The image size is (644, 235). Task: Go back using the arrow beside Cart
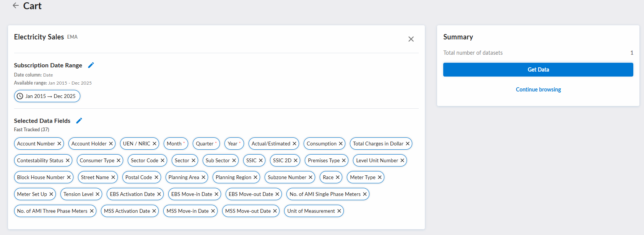tap(16, 5)
